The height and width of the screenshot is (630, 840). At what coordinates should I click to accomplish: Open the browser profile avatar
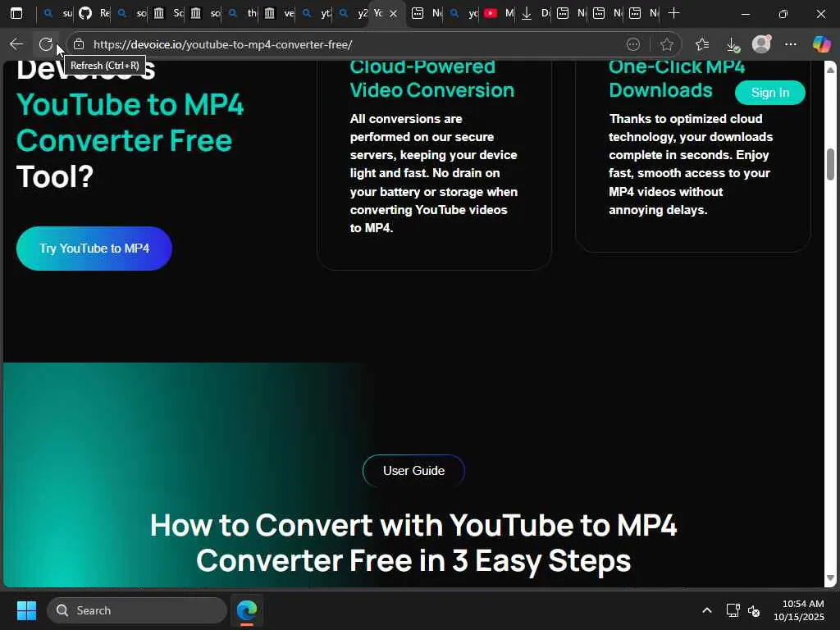point(761,44)
